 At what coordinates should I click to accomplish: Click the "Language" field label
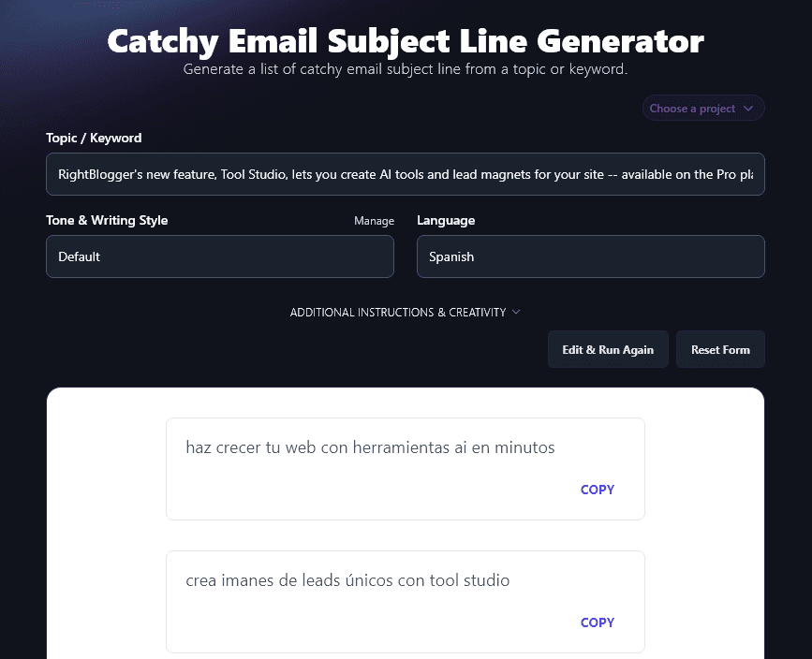445,220
